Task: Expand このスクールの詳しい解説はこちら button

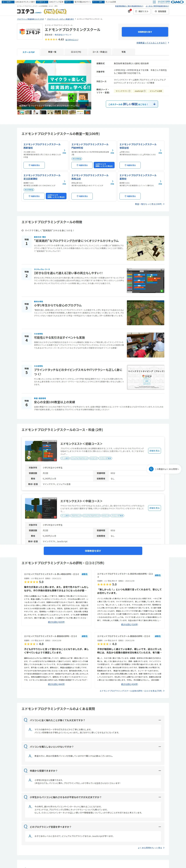Action: point(132,104)
